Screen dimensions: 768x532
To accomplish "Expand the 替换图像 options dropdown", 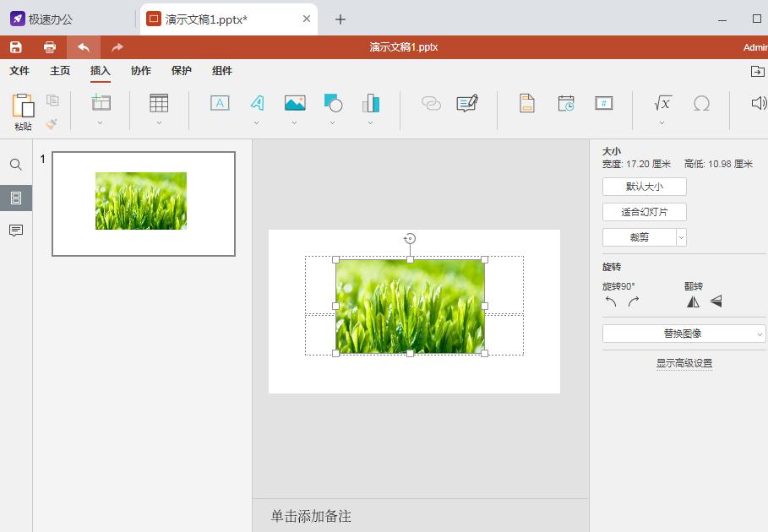I will (760, 333).
